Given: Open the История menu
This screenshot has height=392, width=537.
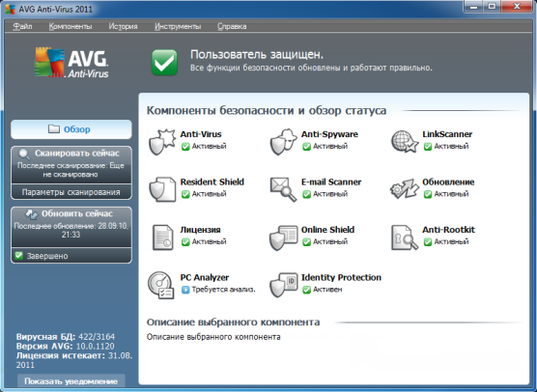Looking at the screenshot, I should (123, 26).
